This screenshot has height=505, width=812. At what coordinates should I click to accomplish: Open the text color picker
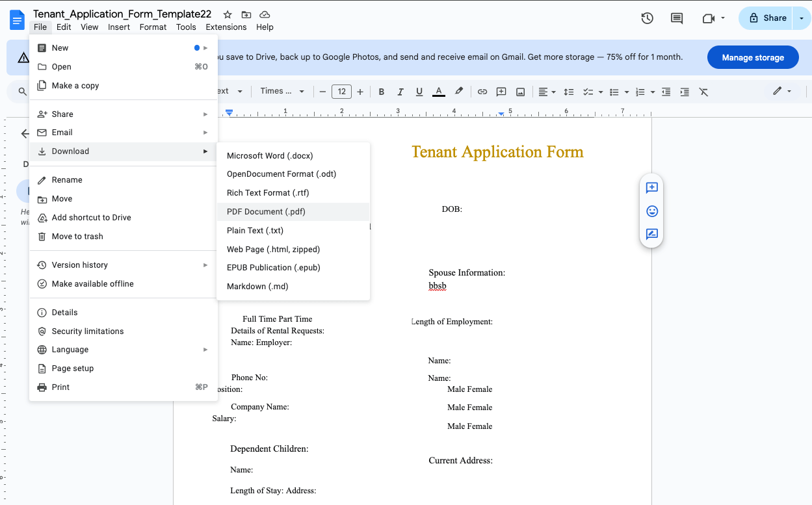(439, 92)
